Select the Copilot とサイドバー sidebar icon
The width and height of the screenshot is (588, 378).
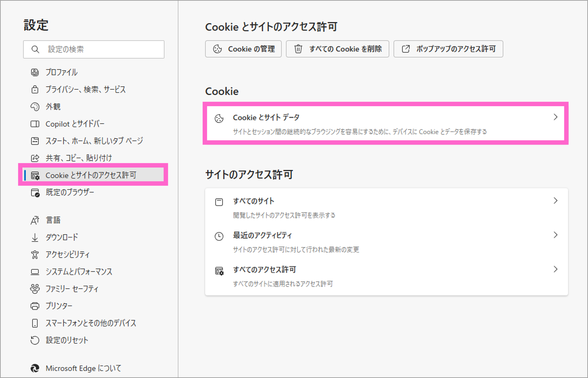[x=35, y=124]
